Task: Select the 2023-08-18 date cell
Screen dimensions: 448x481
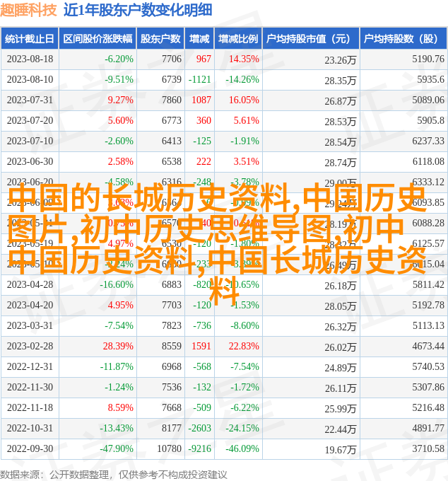Action: click(30, 59)
